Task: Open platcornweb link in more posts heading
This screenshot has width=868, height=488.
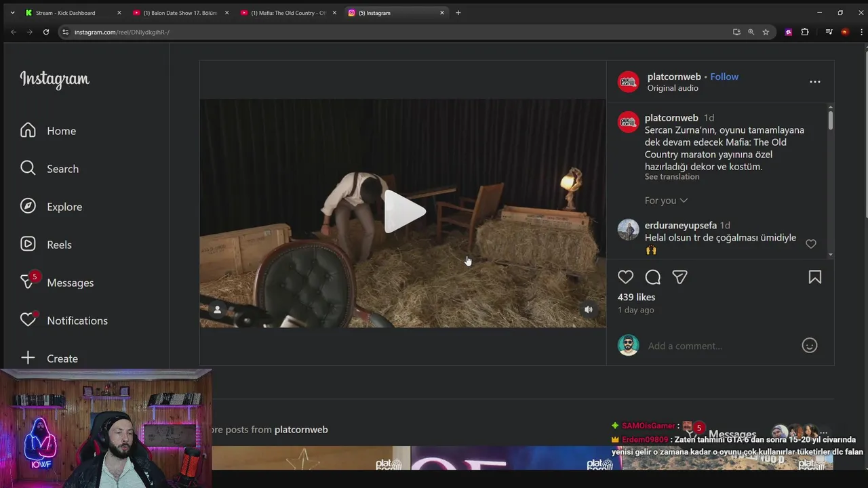Action: click(301, 430)
